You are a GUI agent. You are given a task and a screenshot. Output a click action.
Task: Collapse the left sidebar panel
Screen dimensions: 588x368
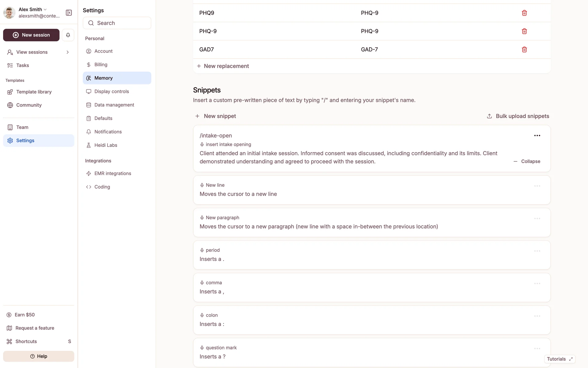pyautogui.click(x=69, y=13)
